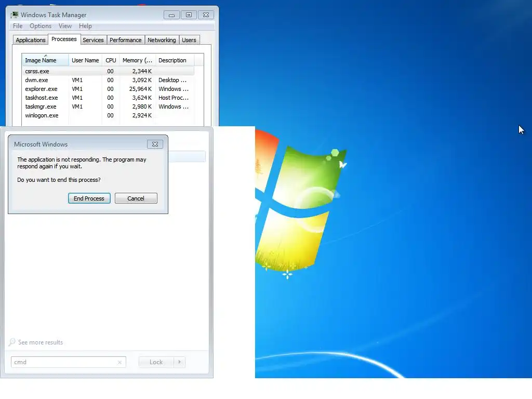The image size is (532, 399).
Task: Click the magnifier icon beside See more results
Action: click(x=12, y=342)
